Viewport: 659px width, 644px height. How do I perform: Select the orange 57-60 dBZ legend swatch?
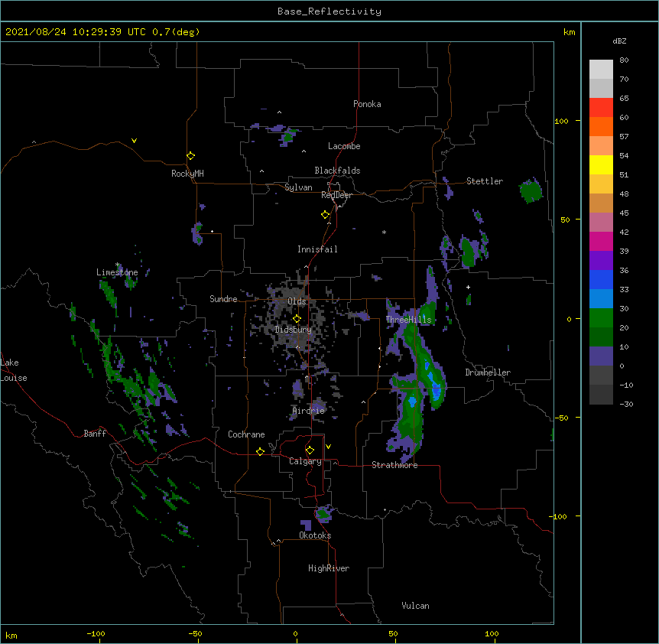(601, 126)
